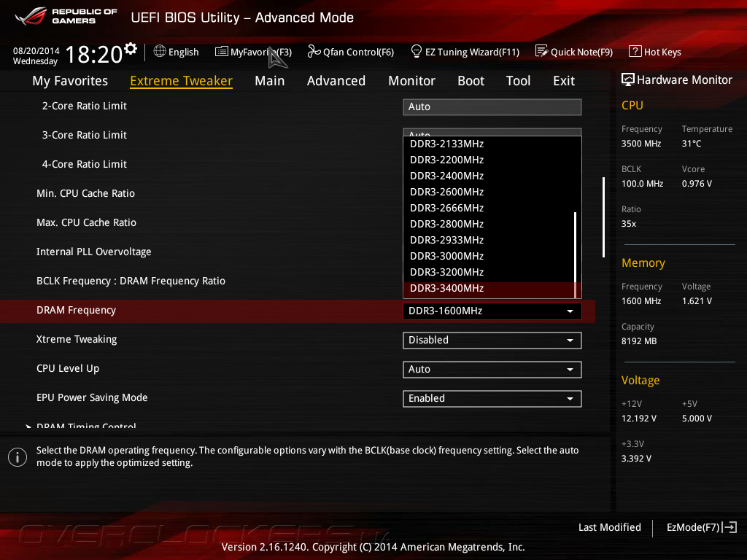747x560 pixels.
Task: Open EPU Power Saving Mode Enabled dropdown
Action: [492, 399]
